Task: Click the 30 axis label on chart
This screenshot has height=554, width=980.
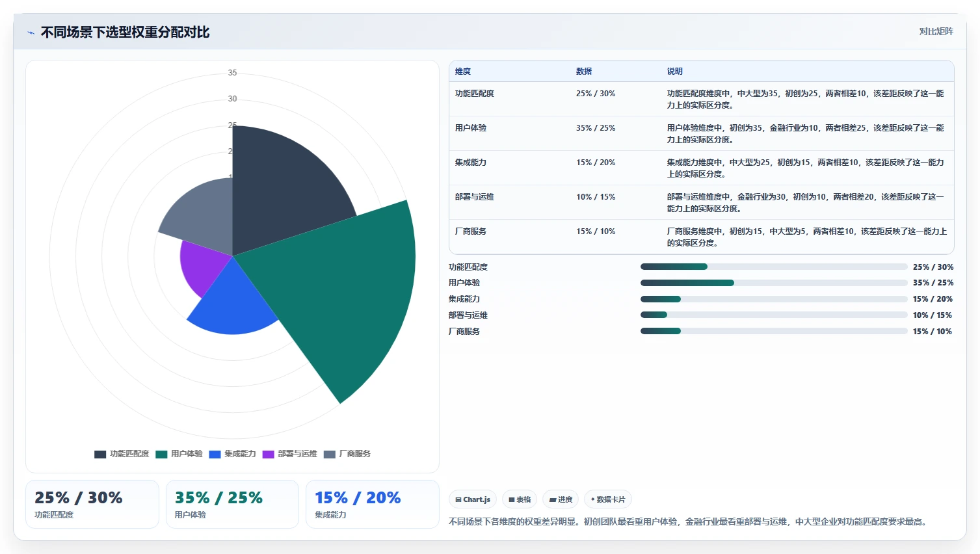Action: tap(232, 99)
